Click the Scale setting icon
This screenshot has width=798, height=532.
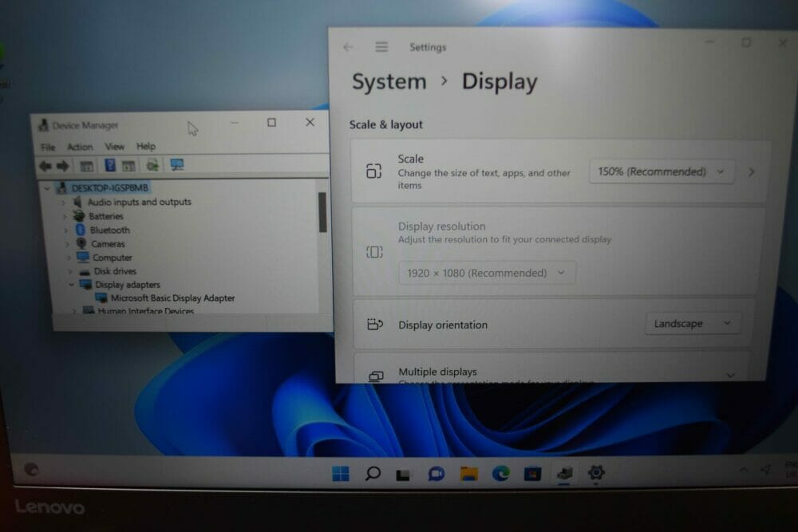tap(374, 171)
